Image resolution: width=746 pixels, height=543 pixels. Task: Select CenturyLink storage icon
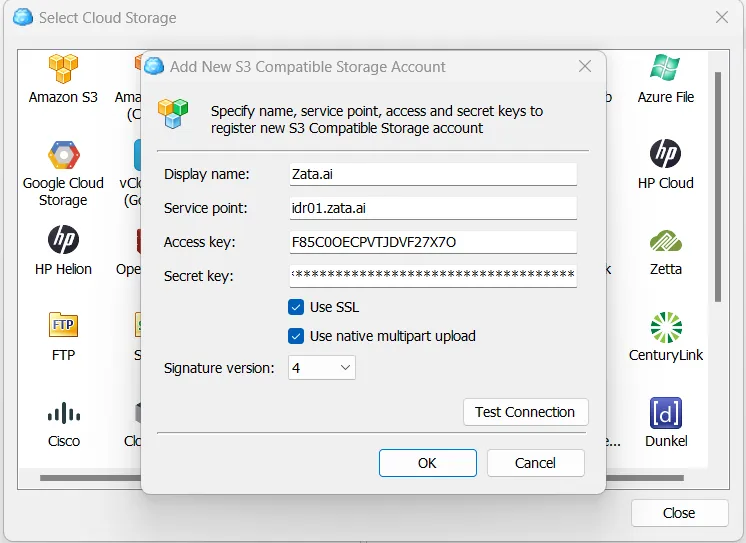(x=666, y=327)
